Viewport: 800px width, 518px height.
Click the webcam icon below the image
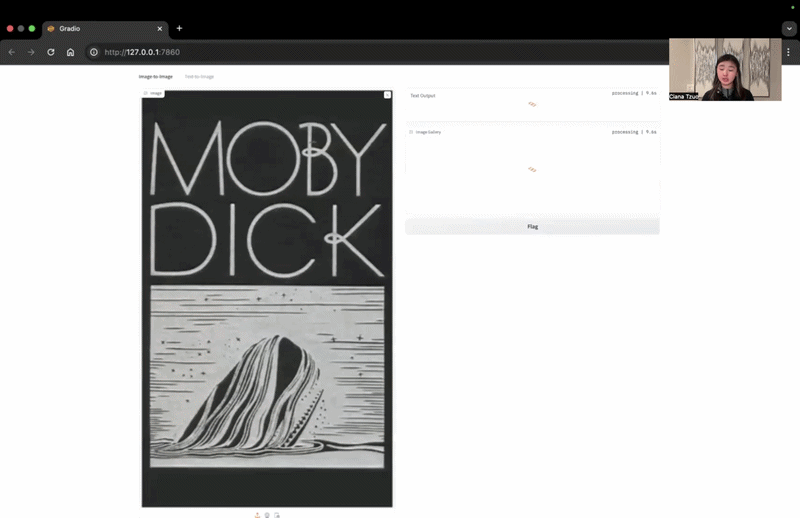tap(267, 515)
